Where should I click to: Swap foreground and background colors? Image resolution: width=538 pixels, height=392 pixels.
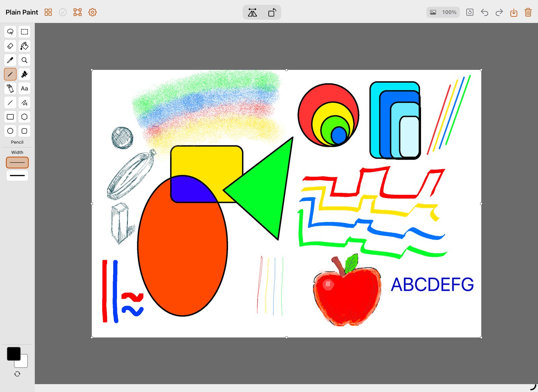[17, 374]
